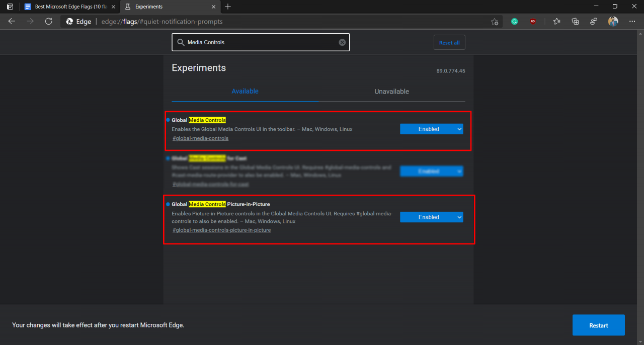This screenshot has width=644, height=345.
Task: Add current page to favorites
Action: [495, 22]
